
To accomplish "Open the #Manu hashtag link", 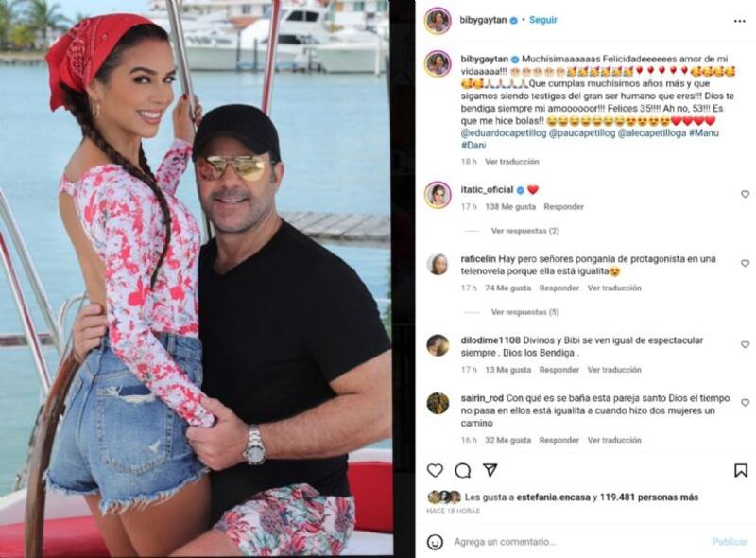I will tap(703, 132).
